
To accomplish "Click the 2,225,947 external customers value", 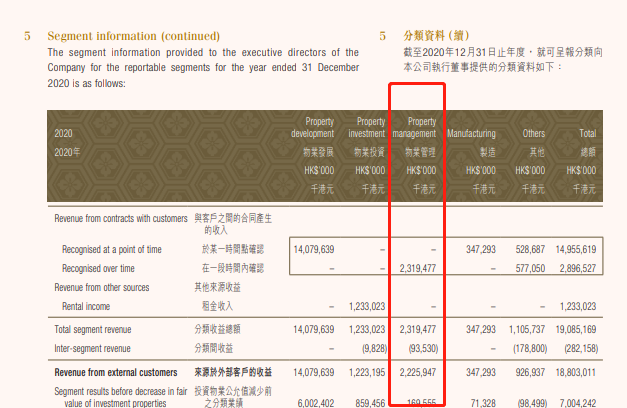I will [x=415, y=372].
